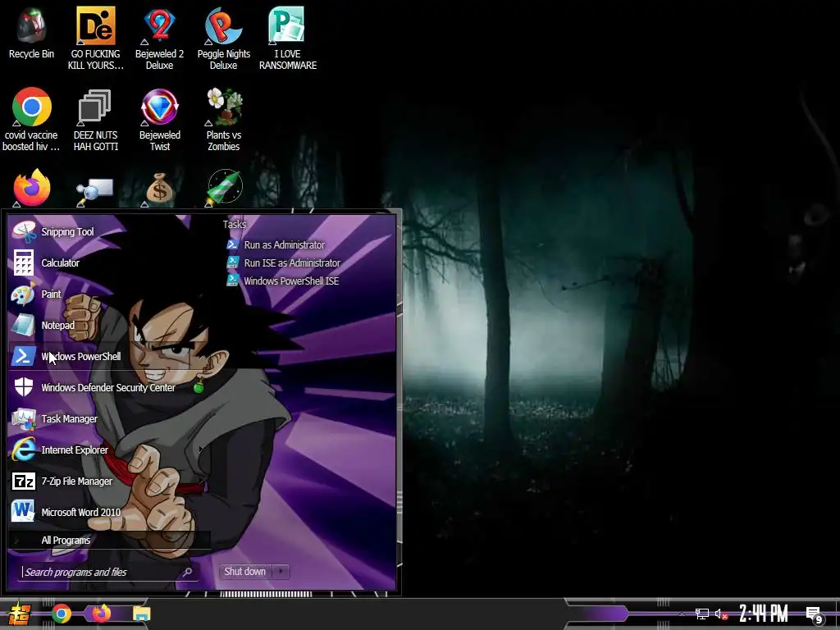The image size is (840, 630).
Task: Open the money bag desktop shortcut
Action: tap(160, 189)
